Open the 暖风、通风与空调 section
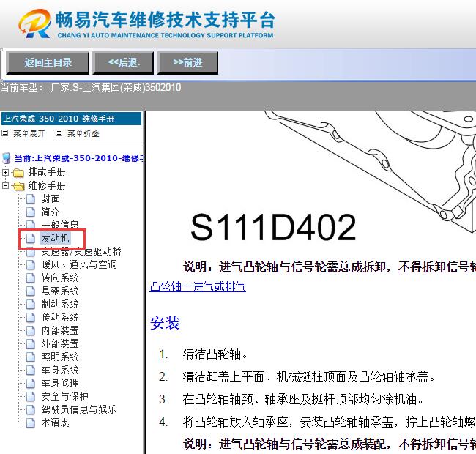The width and height of the screenshot is (476, 454). pos(79,264)
